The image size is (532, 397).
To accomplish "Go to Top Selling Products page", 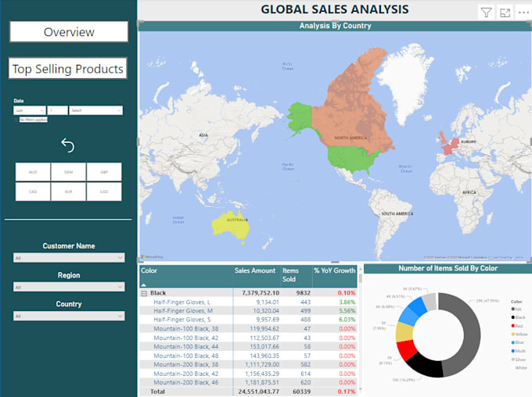I will (x=68, y=69).
